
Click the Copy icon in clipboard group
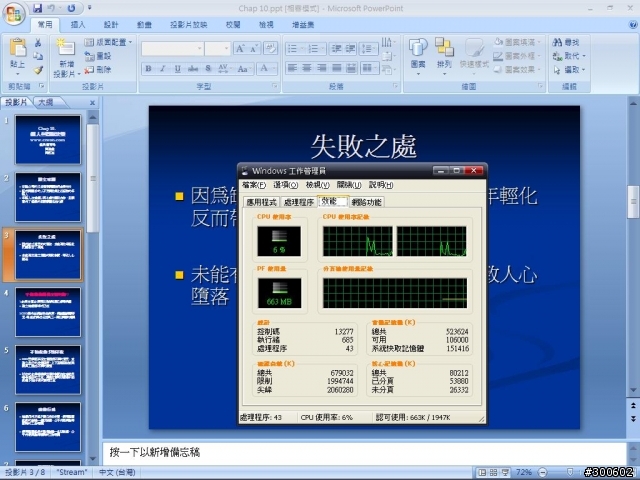coord(38,56)
